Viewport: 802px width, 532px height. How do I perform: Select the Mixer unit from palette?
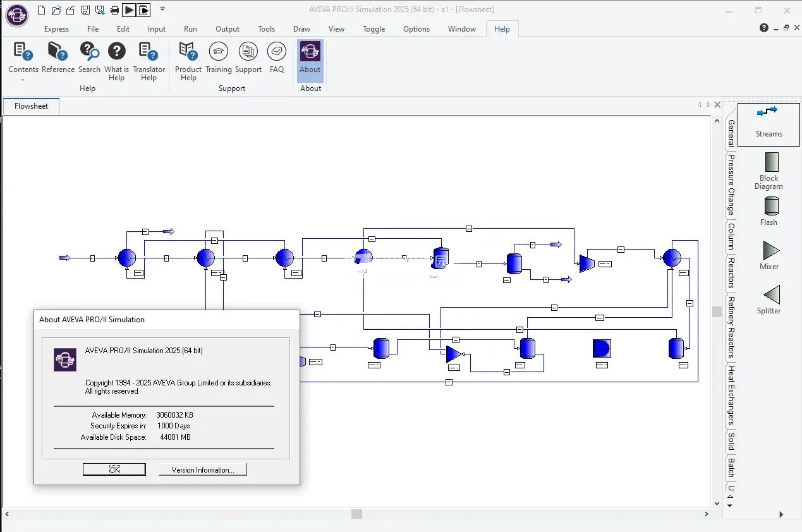click(x=769, y=255)
